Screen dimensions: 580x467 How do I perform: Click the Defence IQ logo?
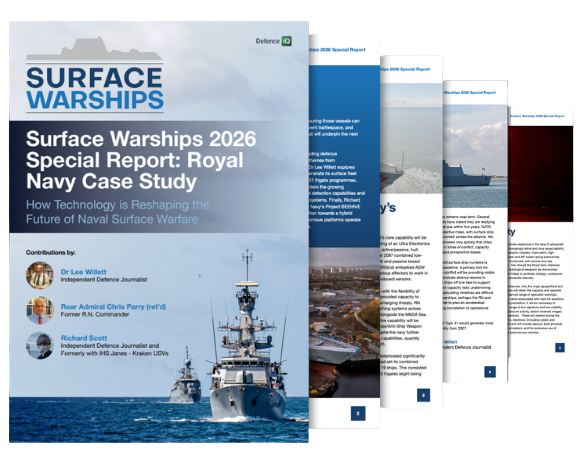pos(273,41)
